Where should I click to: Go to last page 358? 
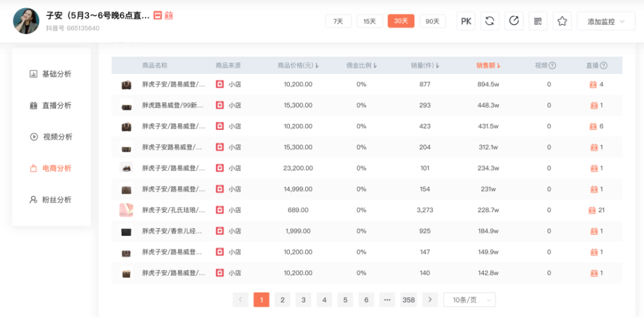coord(409,300)
